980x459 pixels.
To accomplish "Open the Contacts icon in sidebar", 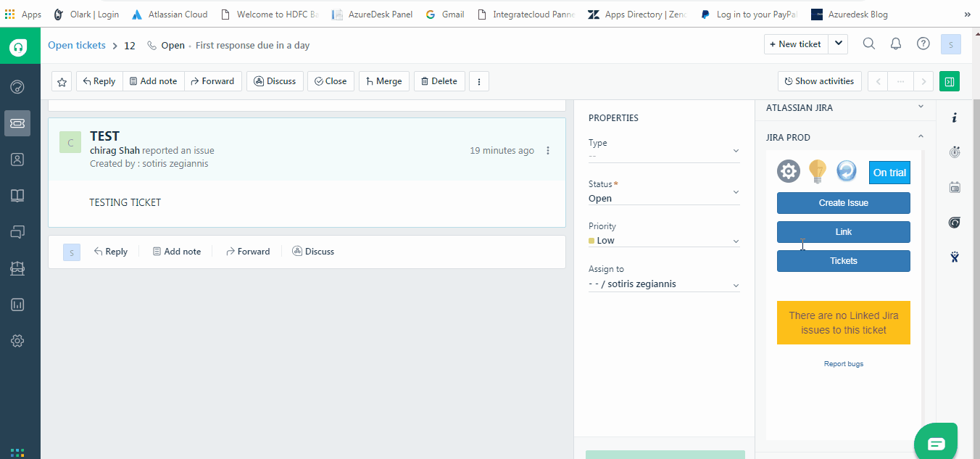I will pyautogui.click(x=18, y=160).
